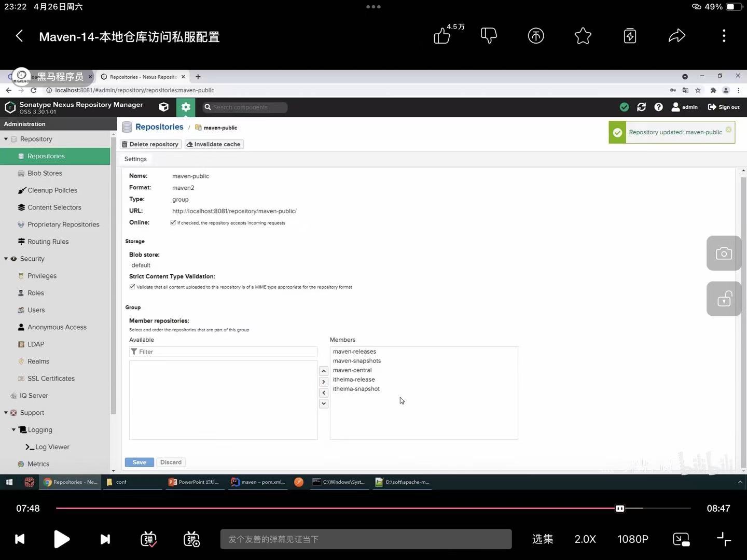The image size is (747, 560).
Task: Open danmaku settings icon
Action: click(x=192, y=539)
